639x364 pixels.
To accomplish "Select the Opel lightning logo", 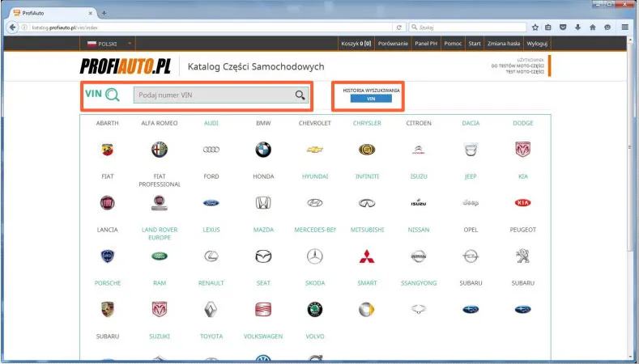I will [471, 256].
